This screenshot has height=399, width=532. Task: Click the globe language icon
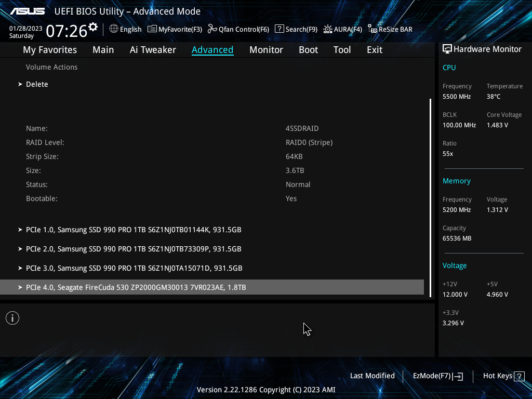tap(114, 29)
